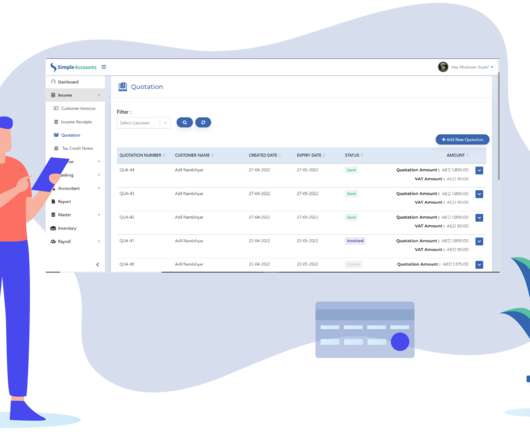Open the user name account dropdown
Screen dimensions: 530x442
tap(472, 67)
